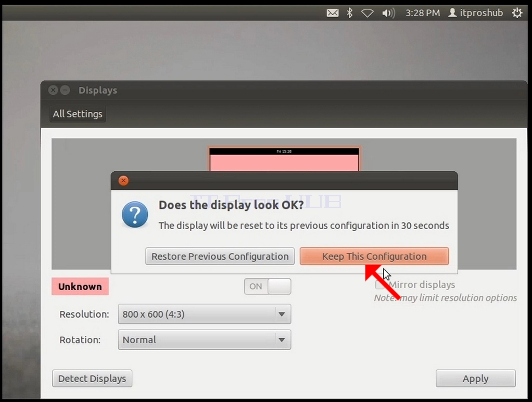
Task: Open the 3:28 PM clock menu
Action: point(422,13)
